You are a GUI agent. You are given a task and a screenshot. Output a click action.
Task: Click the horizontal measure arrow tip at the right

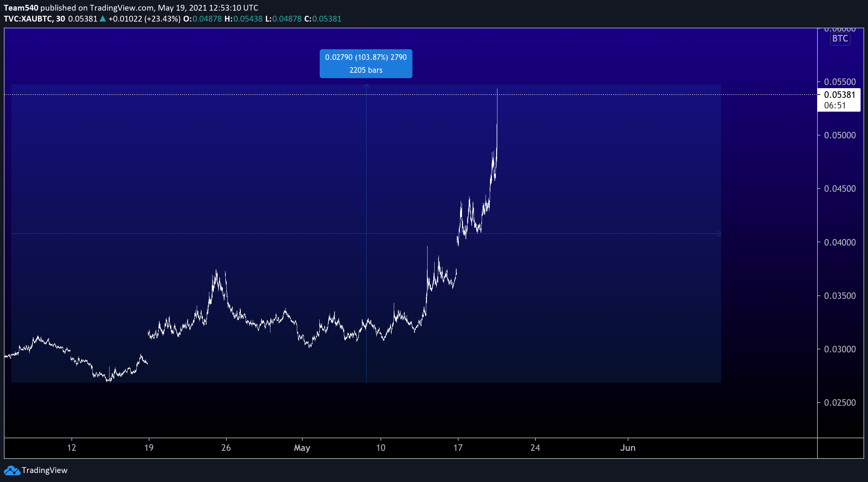[719, 233]
